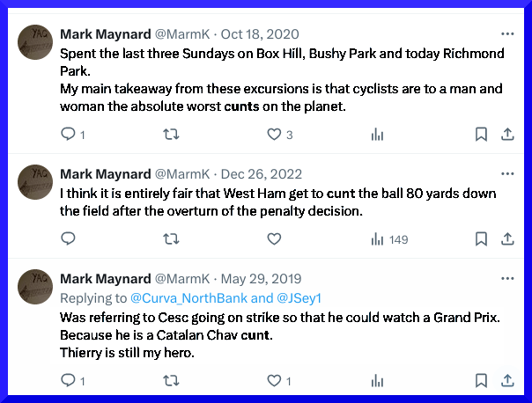This screenshot has width=532, height=403.
Task: Share the May 29, 2019 tweet
Action: pyautogui.click(x=507, y=380)
